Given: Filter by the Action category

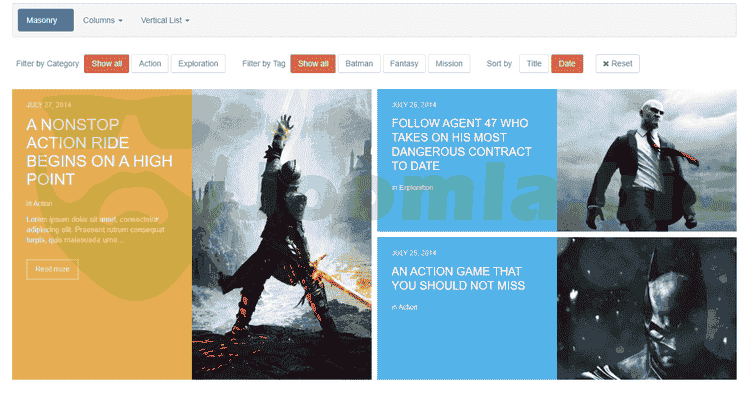Looking at the screenshot, I should click(150, 64).
